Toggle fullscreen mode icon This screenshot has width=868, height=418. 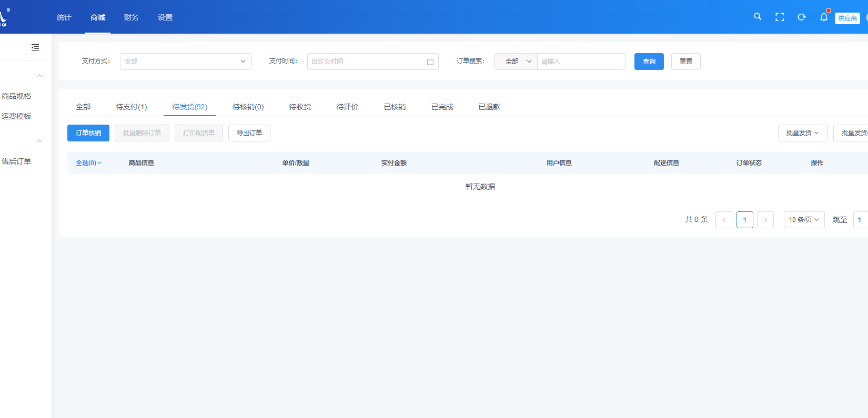(780, 17)
